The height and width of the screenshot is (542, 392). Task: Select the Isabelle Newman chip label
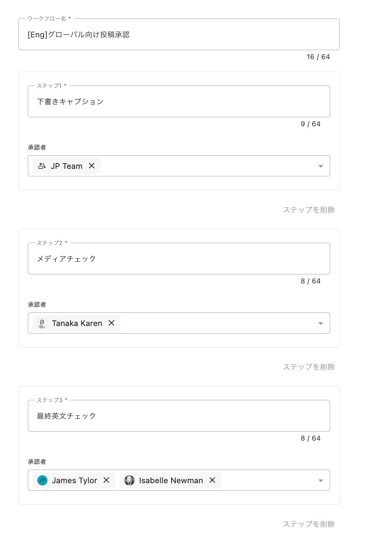pos(171,481)
